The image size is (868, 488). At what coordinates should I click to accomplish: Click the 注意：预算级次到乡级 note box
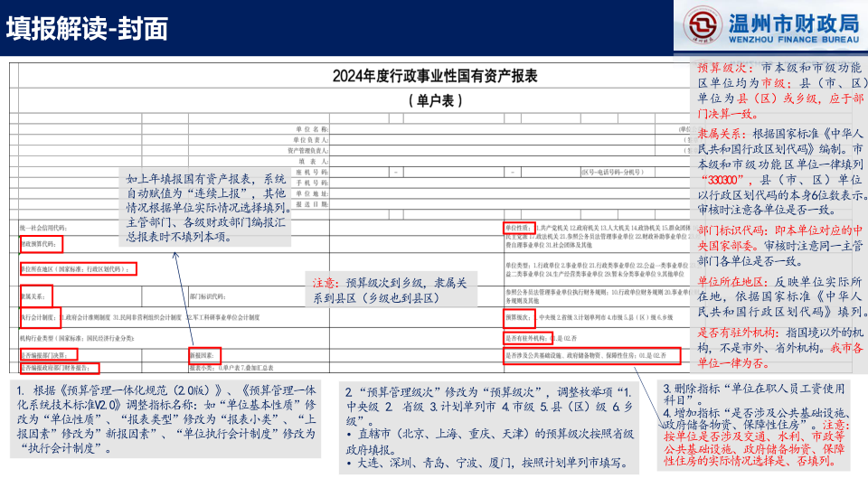[392, 290]
